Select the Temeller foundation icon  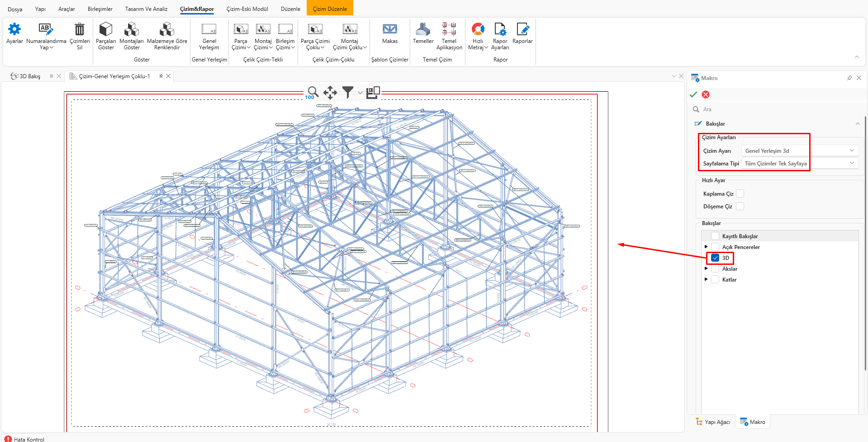pos(423,30)
